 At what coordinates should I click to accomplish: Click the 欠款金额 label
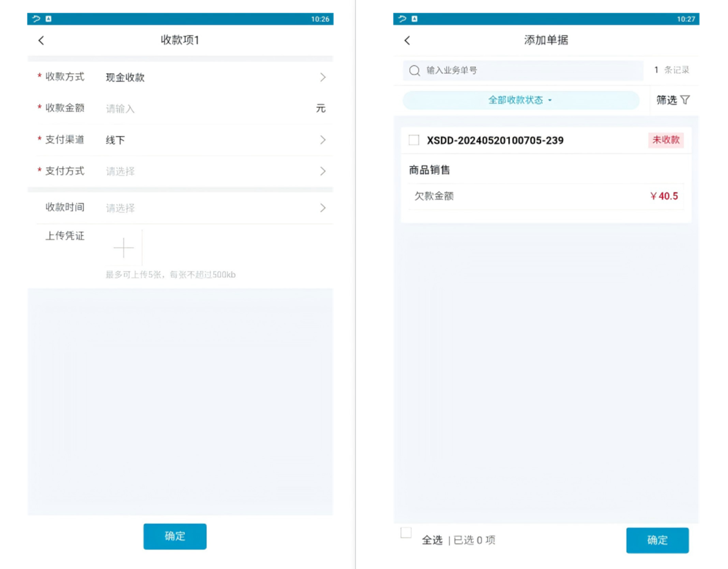coord(434,196)
